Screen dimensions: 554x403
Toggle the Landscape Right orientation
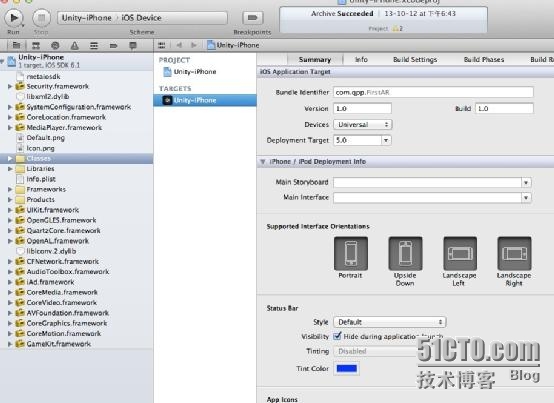514,253
